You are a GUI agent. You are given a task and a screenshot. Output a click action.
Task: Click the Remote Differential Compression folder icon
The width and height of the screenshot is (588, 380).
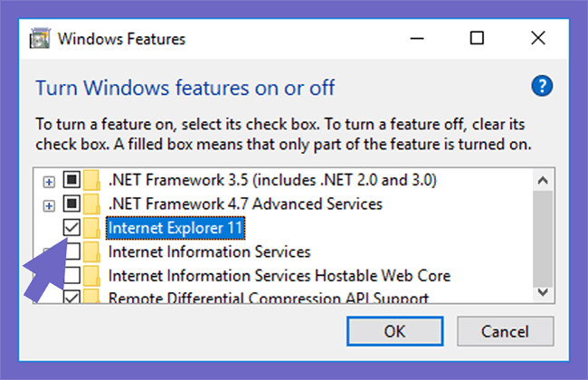[91, 297]
